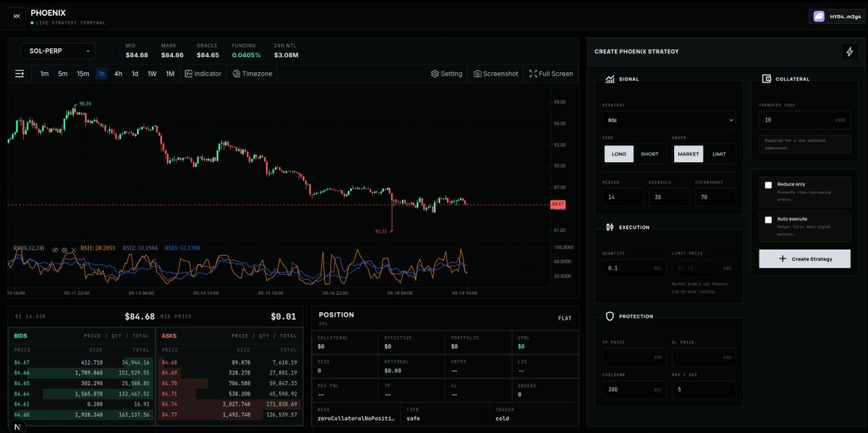Image resolution: width=868 pixels, height=433 pixels.
Task: Click the Limit Price input field
Action: (704, 268)
